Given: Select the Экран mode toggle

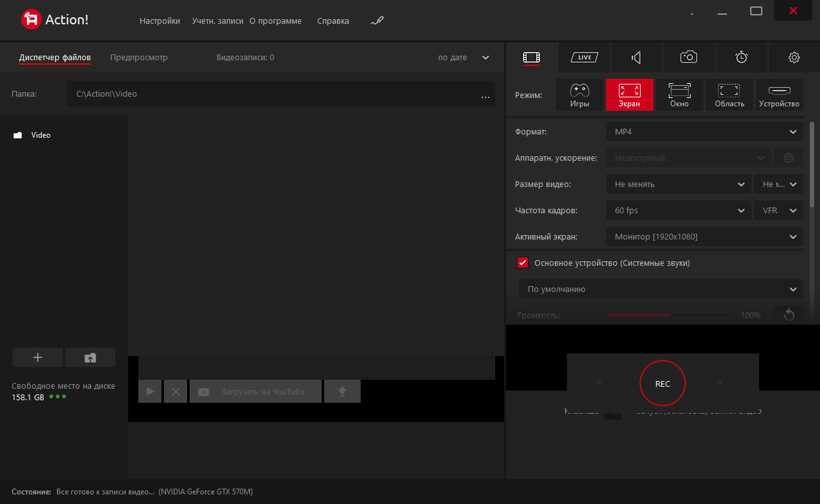Looking at the screenshot, I should pos(629,95).
